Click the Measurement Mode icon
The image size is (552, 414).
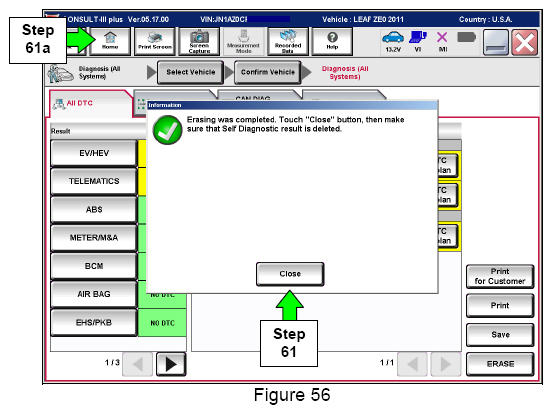click(x=243, y=42)
